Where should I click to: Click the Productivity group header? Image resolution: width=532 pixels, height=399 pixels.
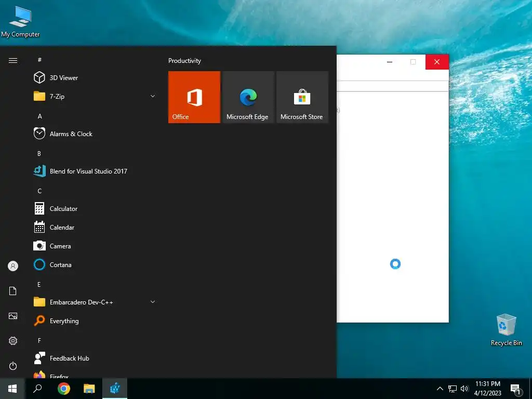184,61
